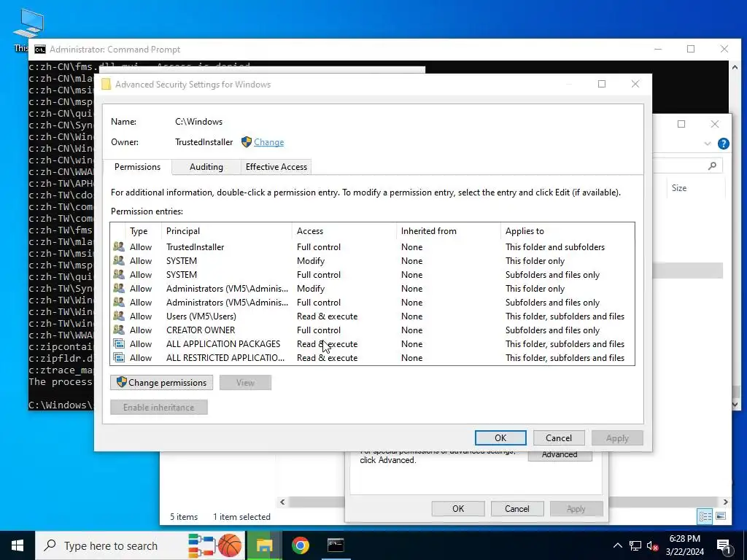Click the Command Prompt title bar icon

tap(40, 50)
